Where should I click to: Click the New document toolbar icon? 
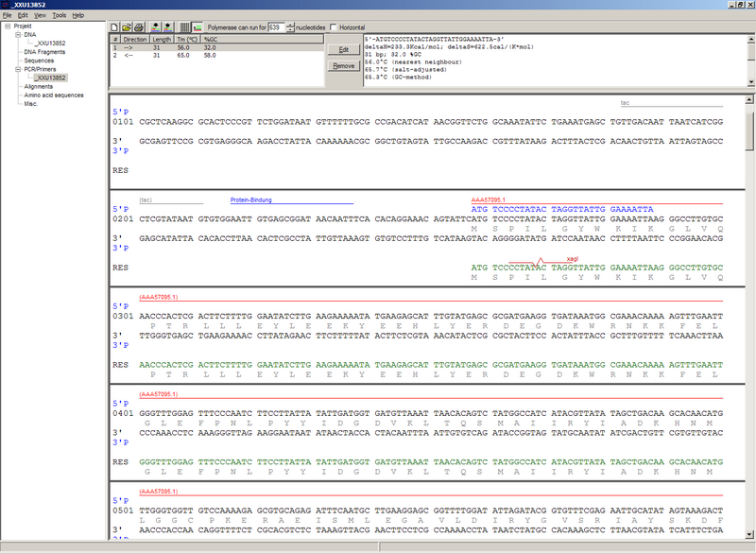click(114, 27)
